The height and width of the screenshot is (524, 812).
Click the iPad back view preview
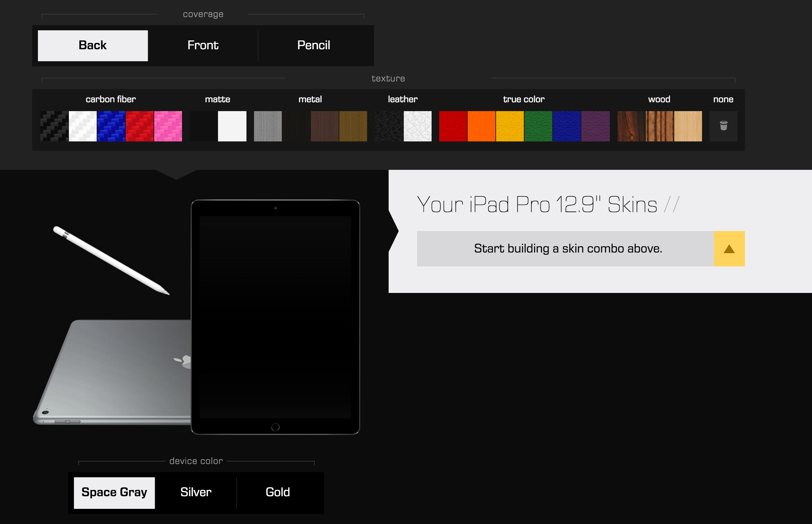(x=112, y=372)
